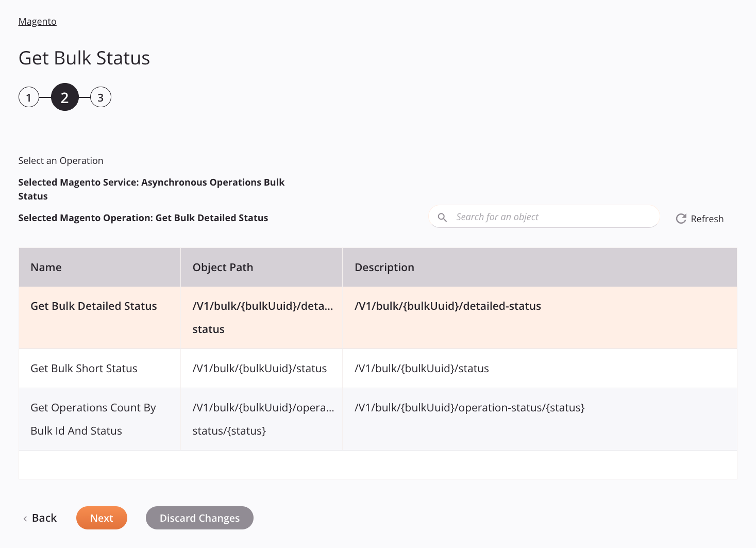Select step 2 circle in the wizard
This screenshot has height=548, width=756.
click(65, 97)
